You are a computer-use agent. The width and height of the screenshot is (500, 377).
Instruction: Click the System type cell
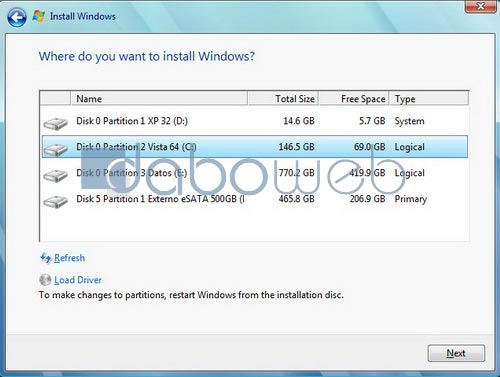pyautogui.click(x=410, y=121)
